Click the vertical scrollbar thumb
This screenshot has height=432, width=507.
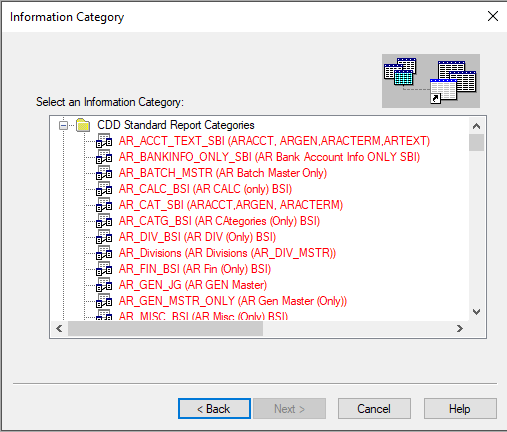(x=476, y=143)
